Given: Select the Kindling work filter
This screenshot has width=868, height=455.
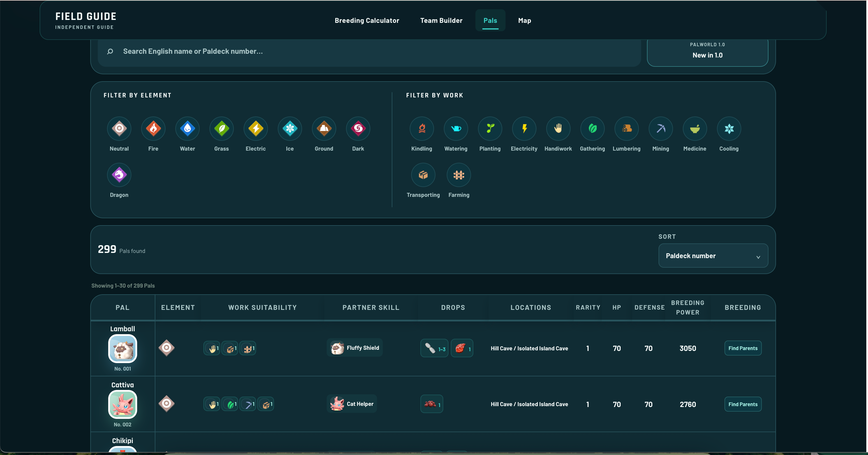Looking at the screenshot, I should (x=422, y=129).
